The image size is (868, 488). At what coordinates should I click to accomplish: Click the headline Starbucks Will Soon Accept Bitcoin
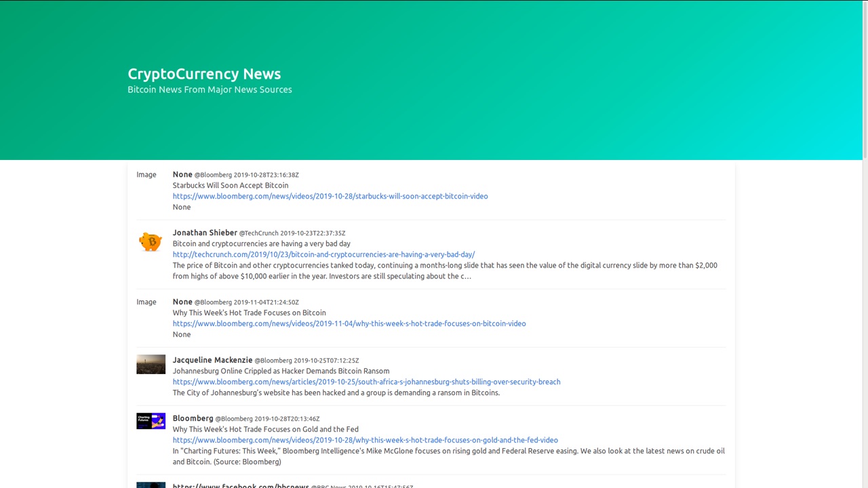[x=231, y=186]
